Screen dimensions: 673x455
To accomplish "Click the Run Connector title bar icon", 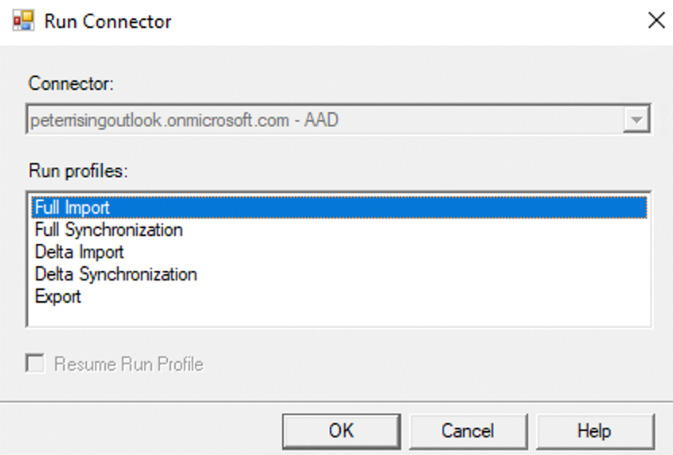I will pyautogui.click(x=23, y=21).
